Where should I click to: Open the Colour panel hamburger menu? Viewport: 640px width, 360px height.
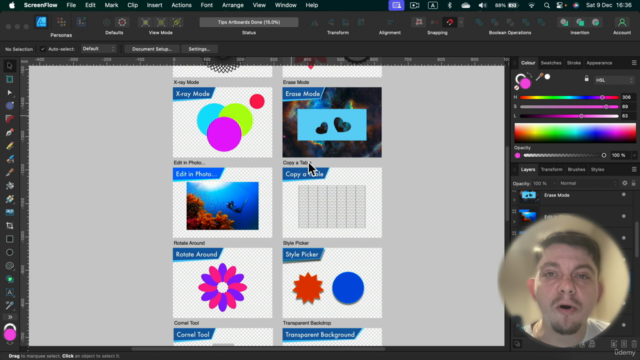click(633, 63)
